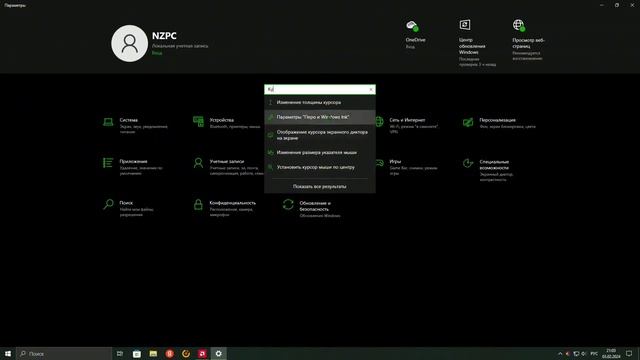Click the NZPC account name
The width and height of the screenshot is (640, 360).
[x=164, y=36]
